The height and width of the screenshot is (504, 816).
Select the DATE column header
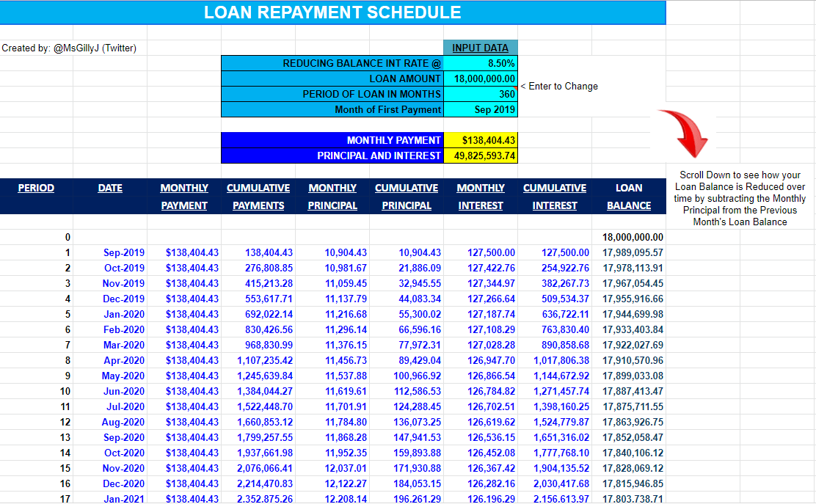(110, 188)
